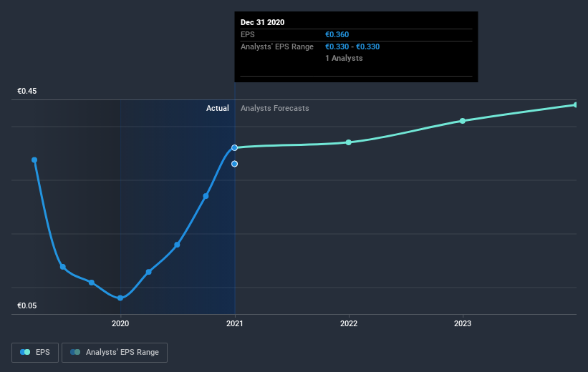Select the forecast data point at 2023
588x372 pixels.
click(463, 121)
